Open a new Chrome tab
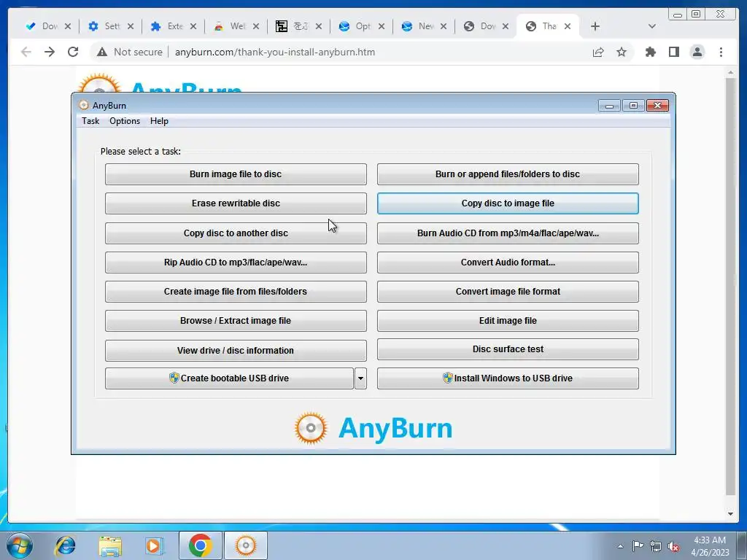The height and width of the screenshot is (560, 747). (595, 26)
